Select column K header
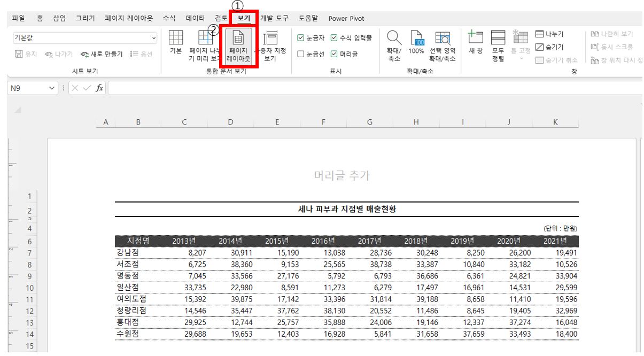 [x=555, y=122]
